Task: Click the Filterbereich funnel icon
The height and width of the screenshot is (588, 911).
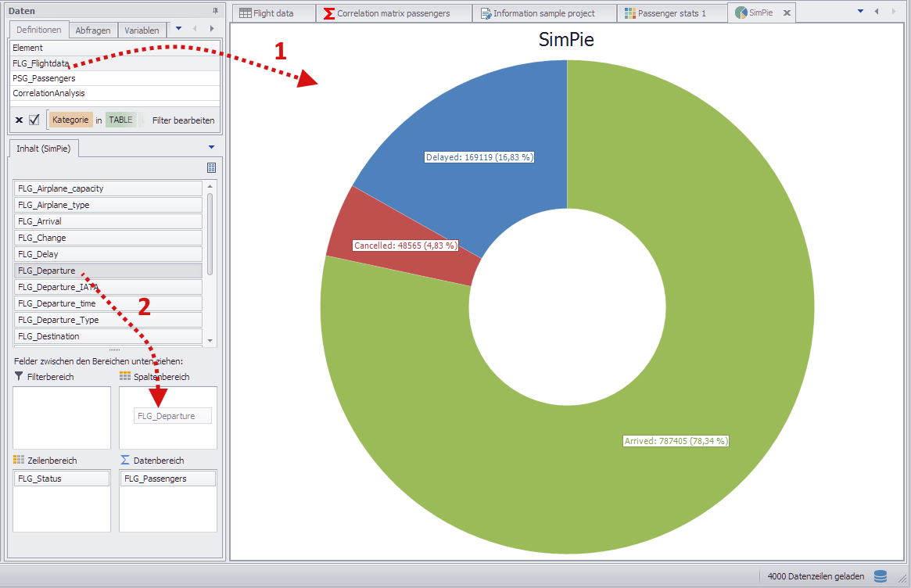Action: coord(19,376)
